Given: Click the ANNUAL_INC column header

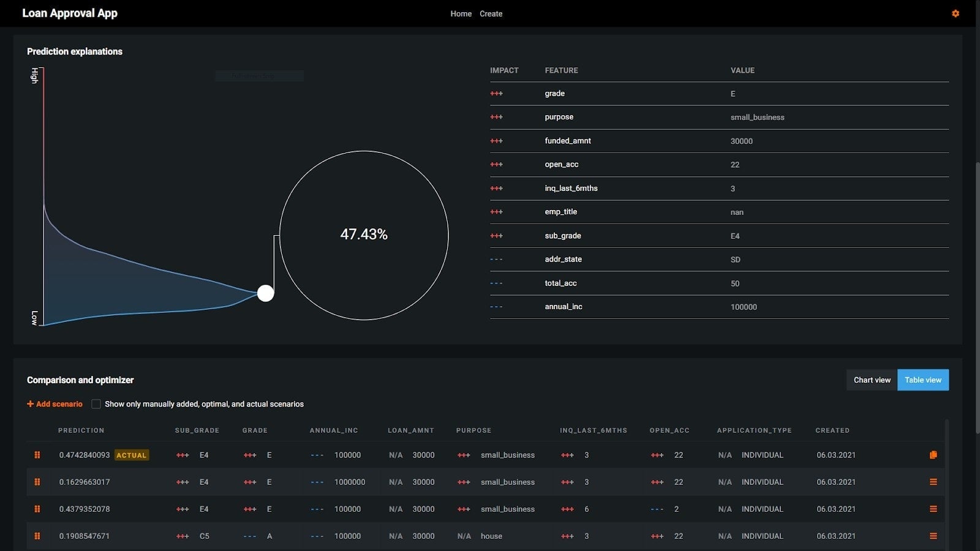Looking at the screenshot, I should click(334, 430).
